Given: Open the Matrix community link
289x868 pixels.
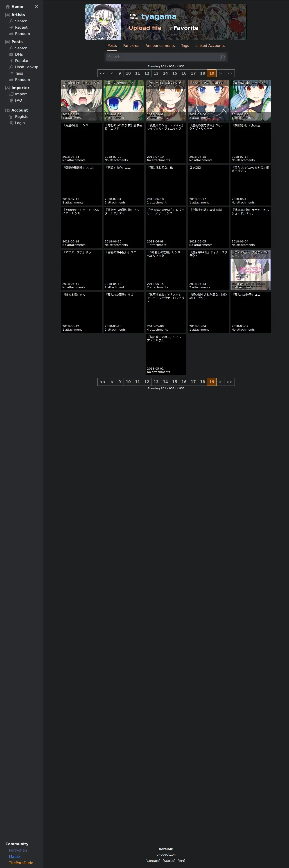Looking at the screenshot, I should click(x=14, y=857).
